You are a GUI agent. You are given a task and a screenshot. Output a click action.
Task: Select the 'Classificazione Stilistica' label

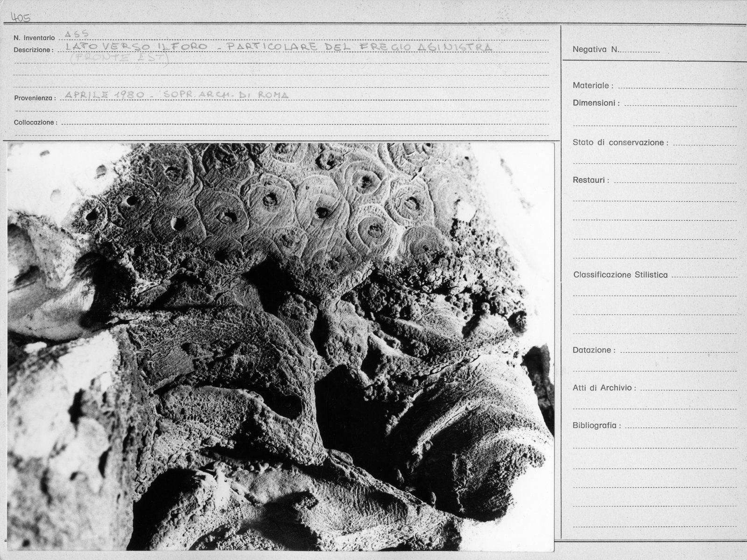click(x=620, y=275)
